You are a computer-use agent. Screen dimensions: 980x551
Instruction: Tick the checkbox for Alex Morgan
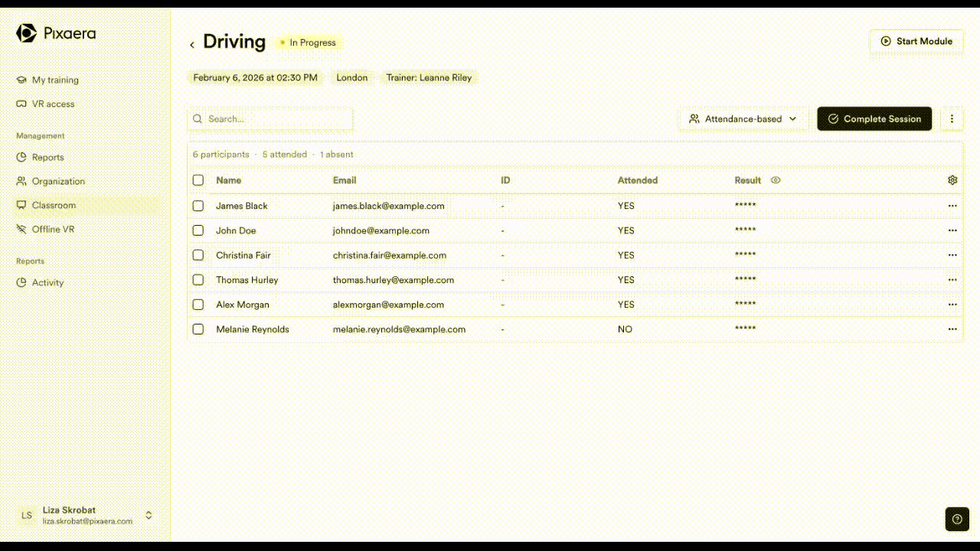[x=198, y=305]
